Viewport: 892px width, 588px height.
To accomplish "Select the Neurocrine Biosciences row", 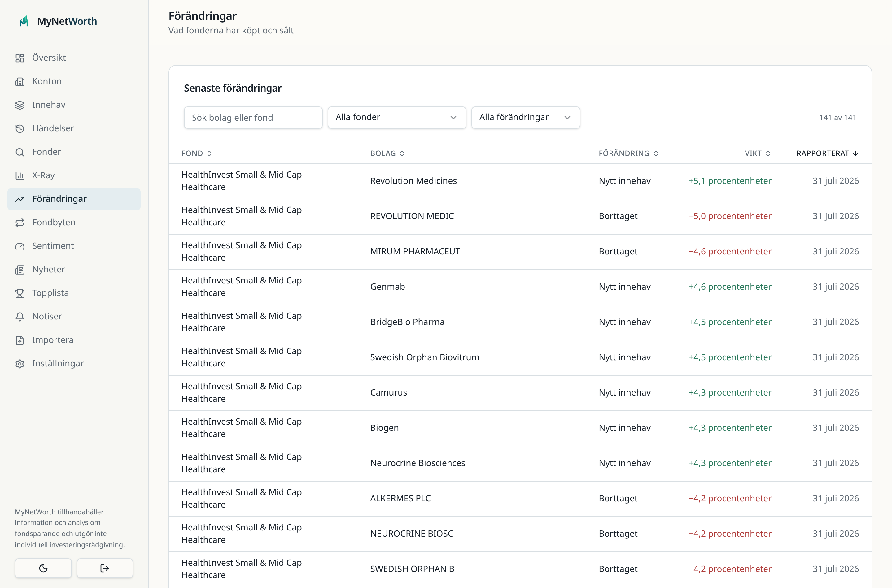I will (520, 463).
